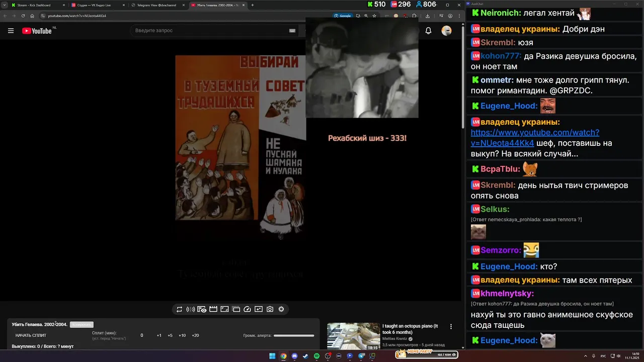Click the resize-player icon in player toolbar
Viewport: 644px width, 362px height.
pyautogui.click(x=224, y=309)
